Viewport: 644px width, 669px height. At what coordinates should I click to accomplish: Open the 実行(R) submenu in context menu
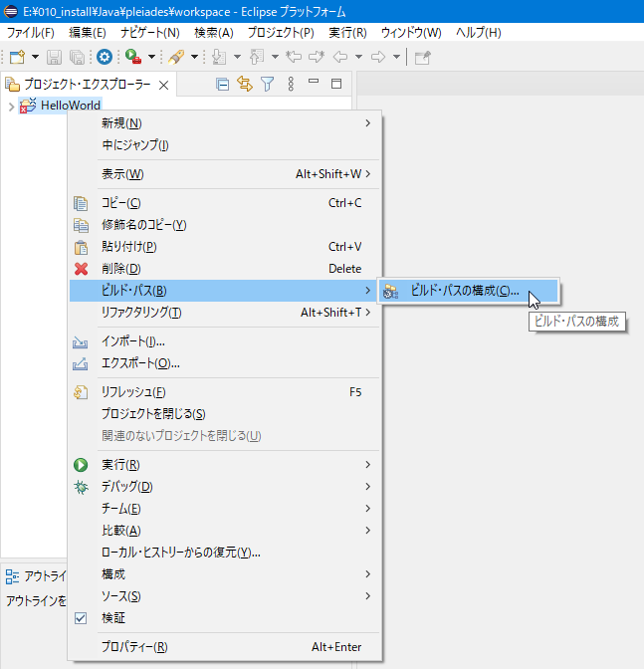225,465
